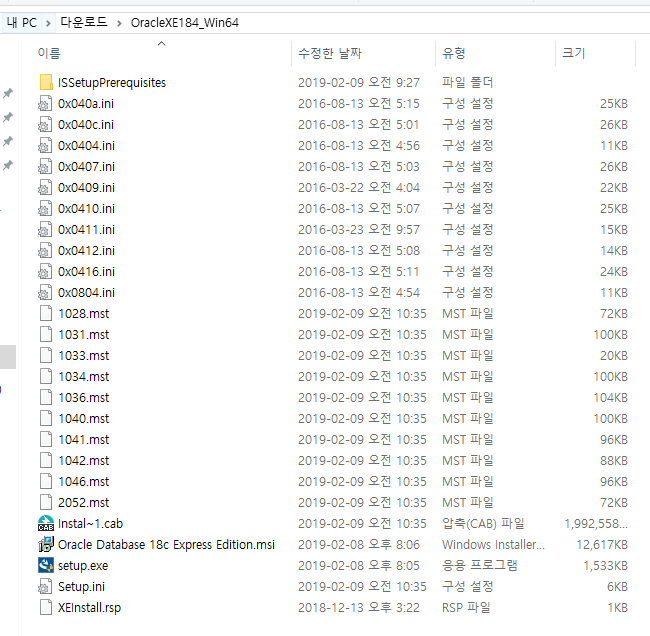The width and height of the screenshot is (650, 636).
Task: Select the 0x0416.ini file icon
Action: click(x=45, y=272)
